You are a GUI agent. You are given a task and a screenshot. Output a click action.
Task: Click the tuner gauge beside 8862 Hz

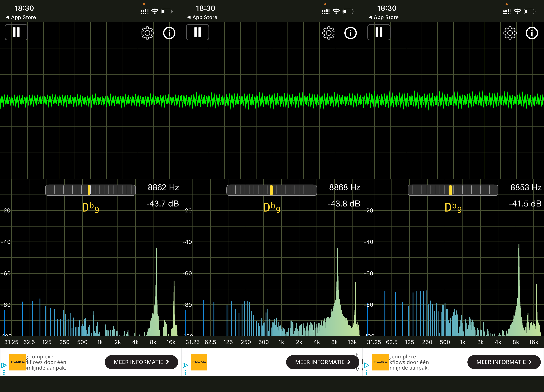point(90,190)
